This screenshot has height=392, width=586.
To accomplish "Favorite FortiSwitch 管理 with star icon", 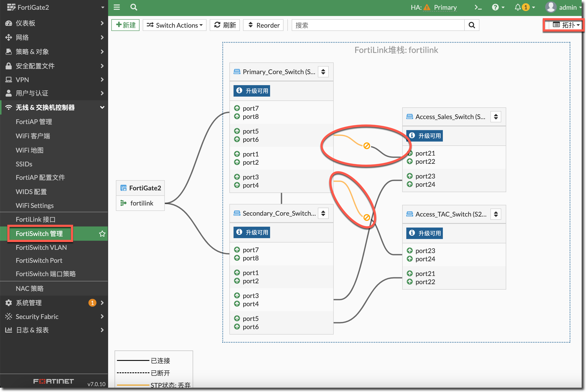I will click(x=102, y=234).
